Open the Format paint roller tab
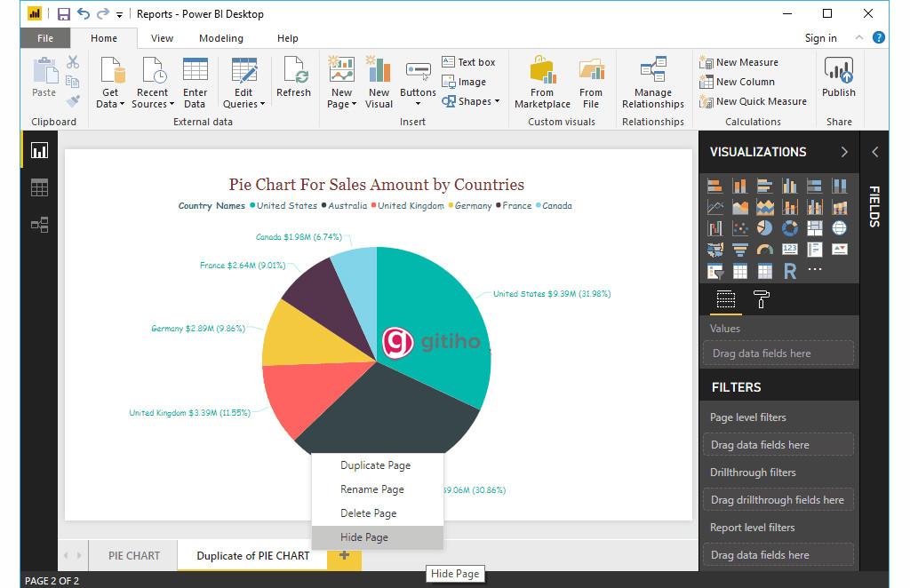Screen dimensions: 910x588 [x=761, y=299]
